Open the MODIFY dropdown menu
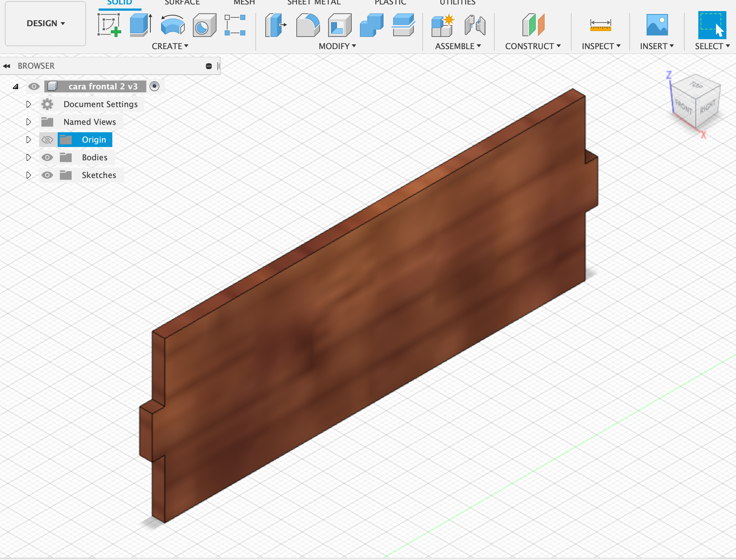This screenshot has width=736, height=560. tap(337, 46)
